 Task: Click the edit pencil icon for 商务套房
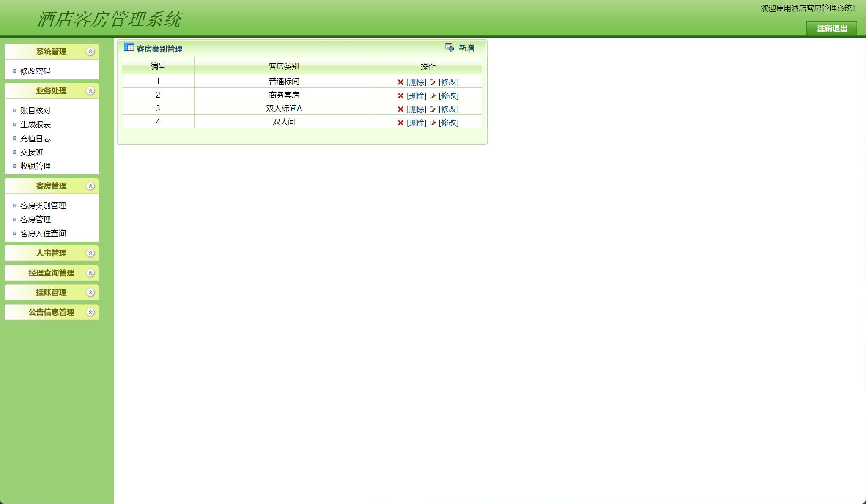pos(432,96)
